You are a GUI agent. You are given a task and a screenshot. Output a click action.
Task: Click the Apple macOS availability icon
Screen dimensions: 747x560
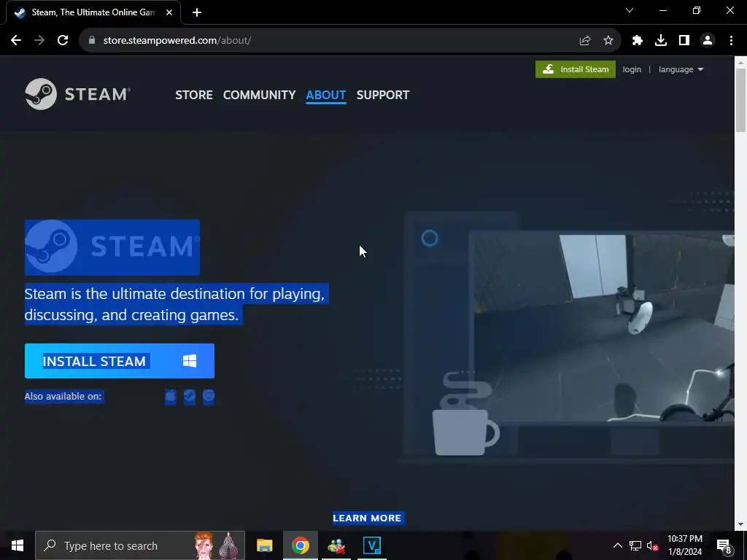coord(171,396)
